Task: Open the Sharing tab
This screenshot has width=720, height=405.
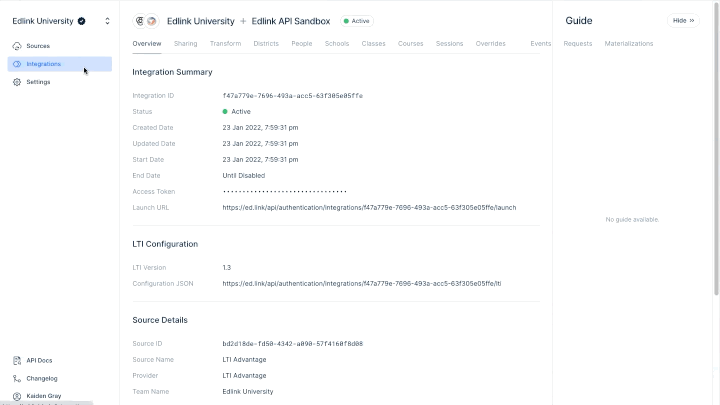Action: pyautogui.click(x=186, y=44)
